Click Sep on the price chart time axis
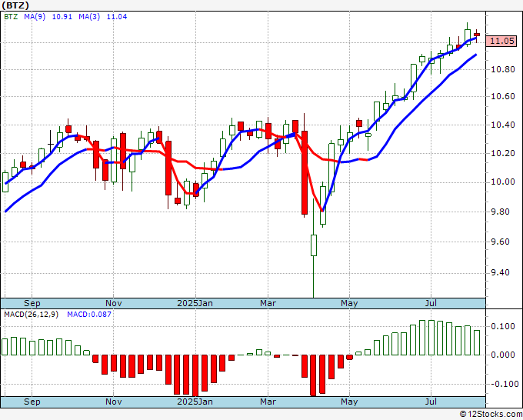Screen dimensions: 523x420 pyautogui.click(x=32, y=303)
